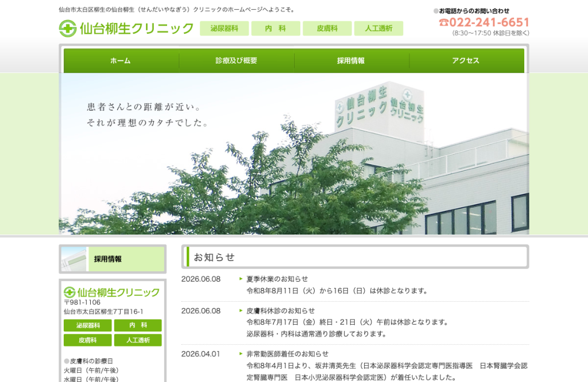Click the 火曜日（午前/午後） schedule line

point(91,371)
